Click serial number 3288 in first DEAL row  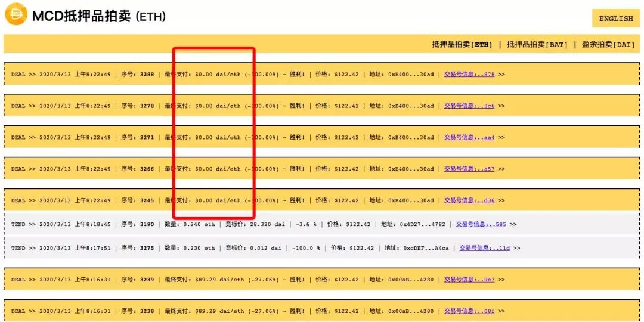[147, 75]
